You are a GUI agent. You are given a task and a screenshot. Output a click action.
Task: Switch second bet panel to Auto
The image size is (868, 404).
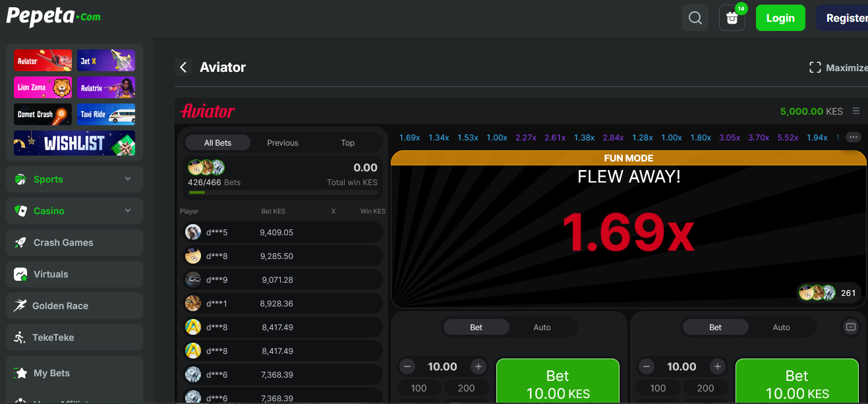[781, 327]
